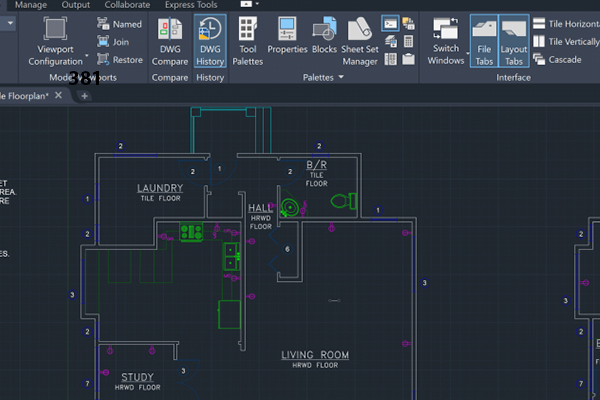This screenshot has height=400, width=600.
Task: Click the grid panel palette icon
Action: tap(390, 59)
